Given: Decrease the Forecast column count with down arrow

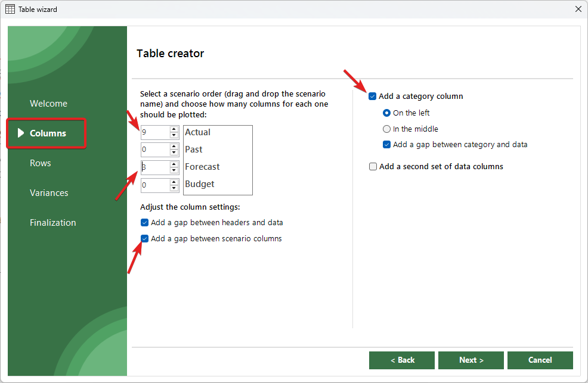Looking at the screenshot, I should [174, 171].
